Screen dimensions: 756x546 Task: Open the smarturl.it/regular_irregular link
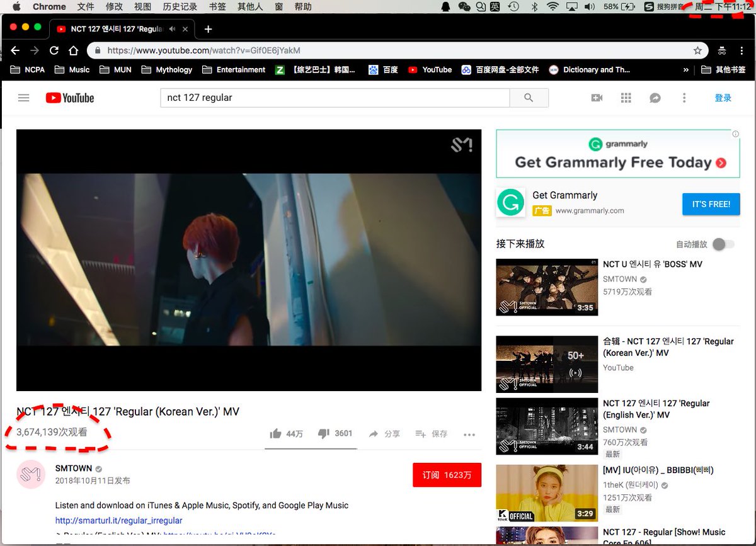(x=118, y=521)
